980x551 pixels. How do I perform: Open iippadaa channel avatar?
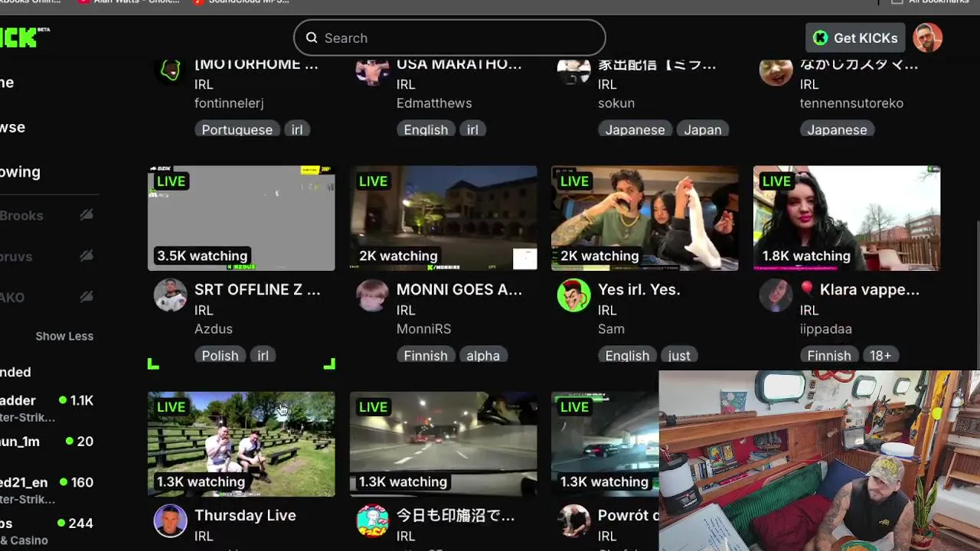[776, 295]
